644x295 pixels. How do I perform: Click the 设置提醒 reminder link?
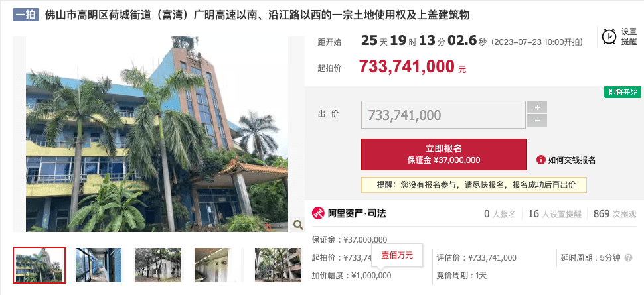[x=629, y=36]
